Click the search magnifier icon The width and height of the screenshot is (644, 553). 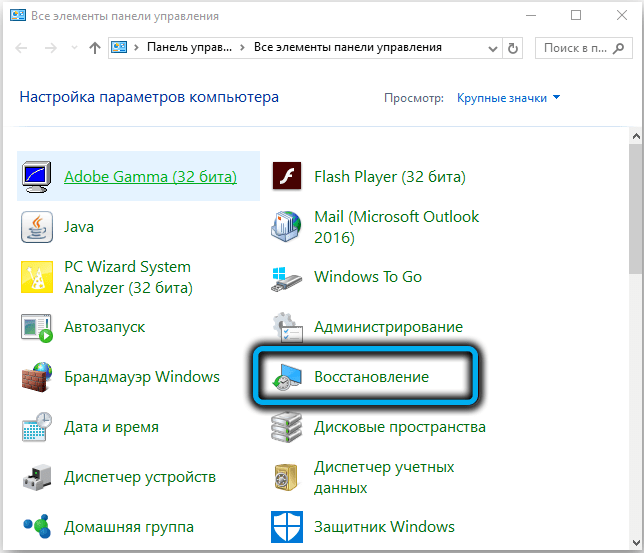pos(618,48)
